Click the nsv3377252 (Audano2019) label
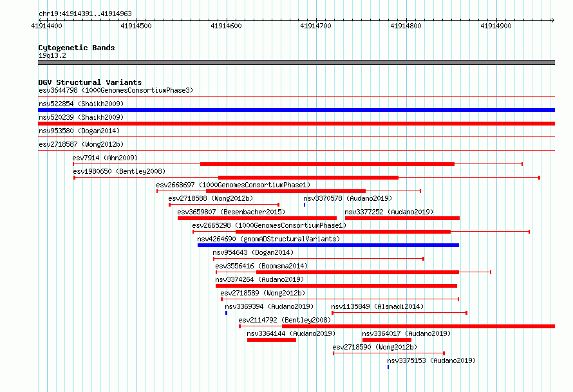The image size is (573, 392). 389,212
